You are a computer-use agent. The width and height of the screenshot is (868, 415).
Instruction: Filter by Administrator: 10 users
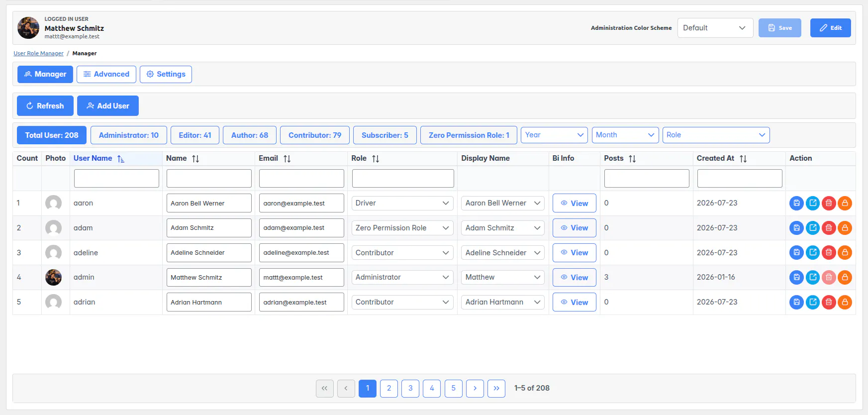[x=129, y=135]
